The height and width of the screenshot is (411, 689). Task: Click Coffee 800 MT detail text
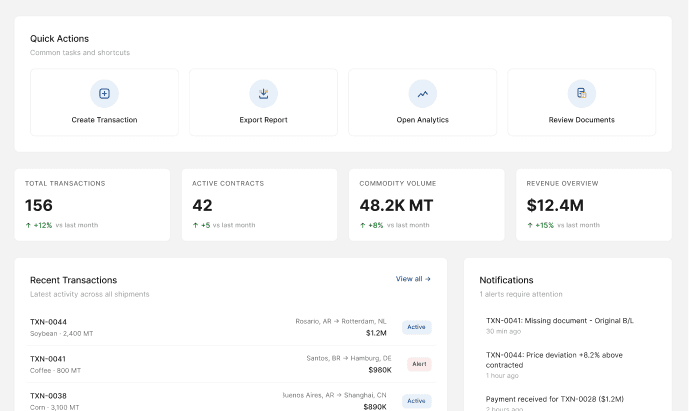tap(55, 371)
